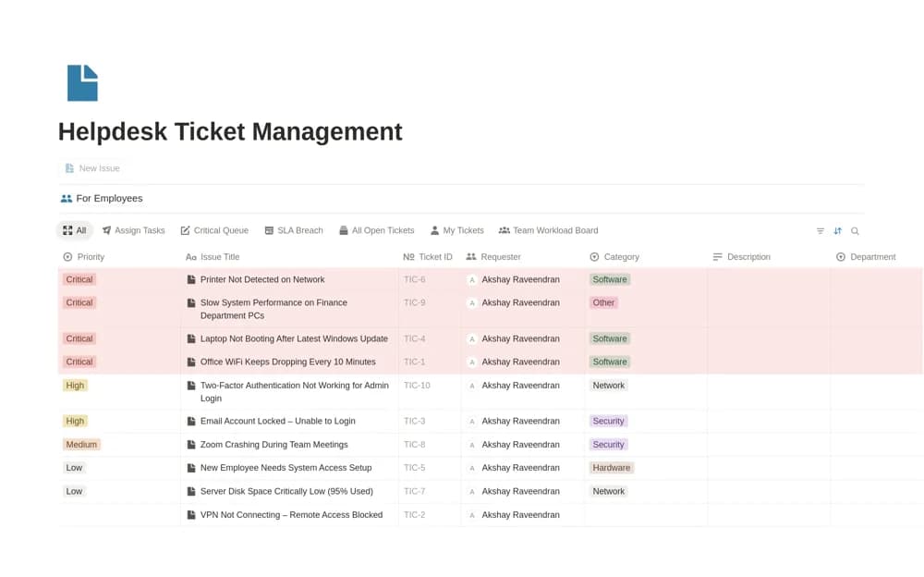This screenshot has width=924, height=577.
Task: Click requester avatar in TIC-10 row
Action: (x=471, y=386)
